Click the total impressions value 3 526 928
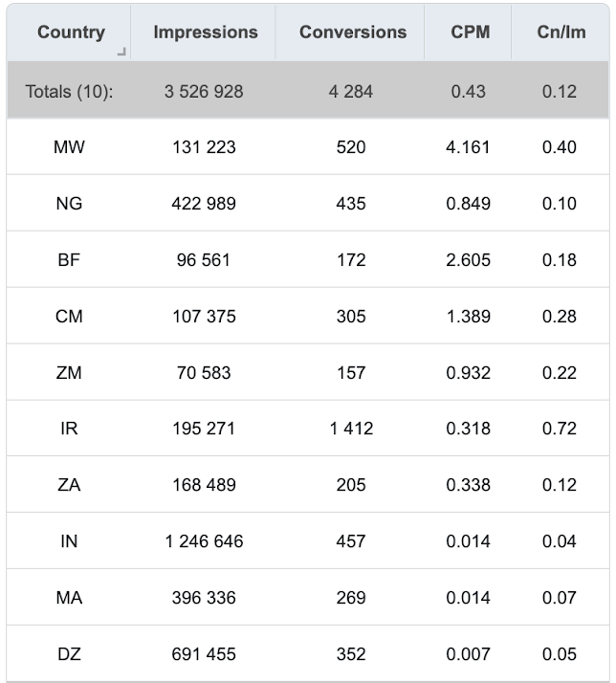The width and height of the screenshot is (616, 683). pos(204,92)
